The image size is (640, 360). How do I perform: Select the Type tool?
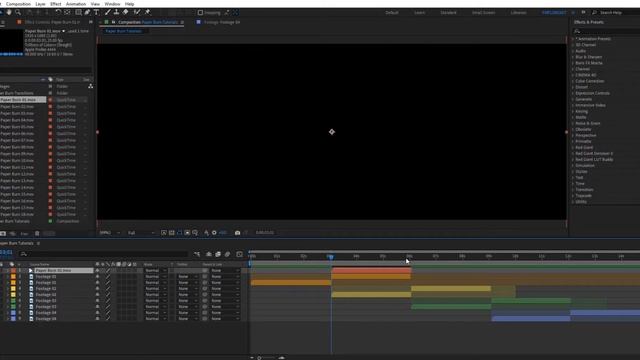97,13
